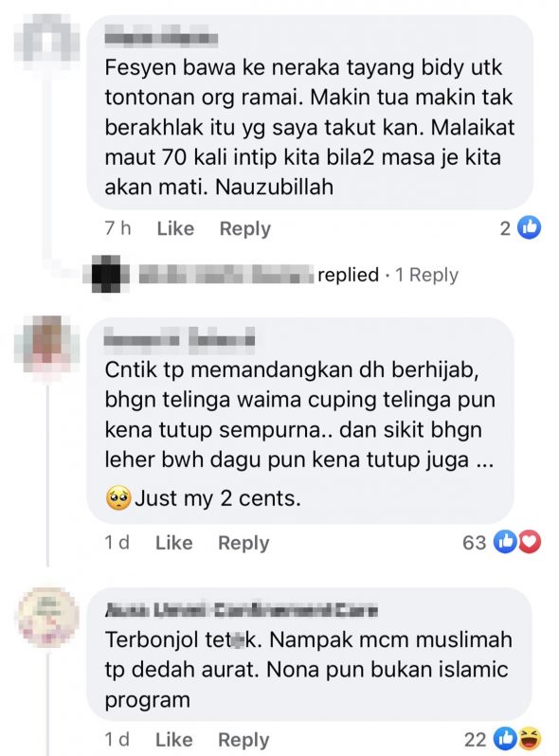Click the blue like reaction icon beside count 63

pyautogui.click(x=505, y=542)
